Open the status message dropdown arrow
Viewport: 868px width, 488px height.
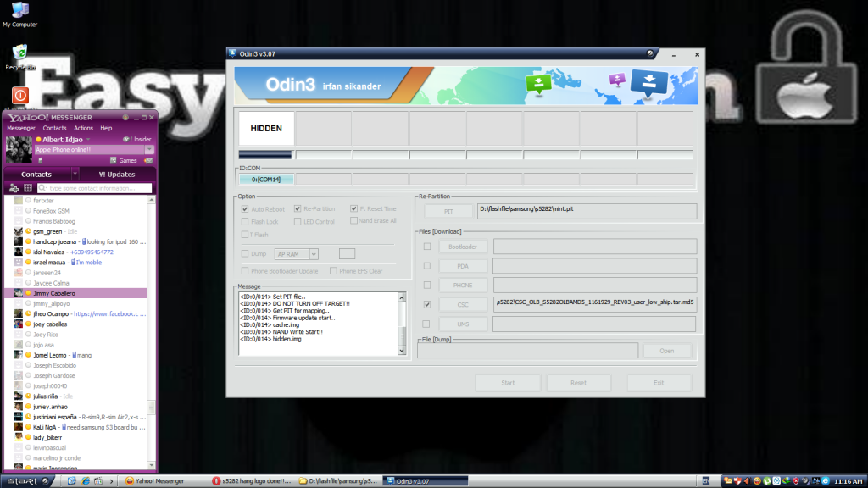pyautogui.click(x=149, y=149)
